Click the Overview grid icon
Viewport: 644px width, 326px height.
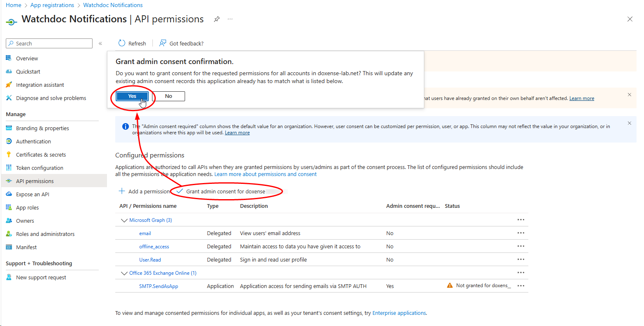pyautogui.click(x=9, y=58)
